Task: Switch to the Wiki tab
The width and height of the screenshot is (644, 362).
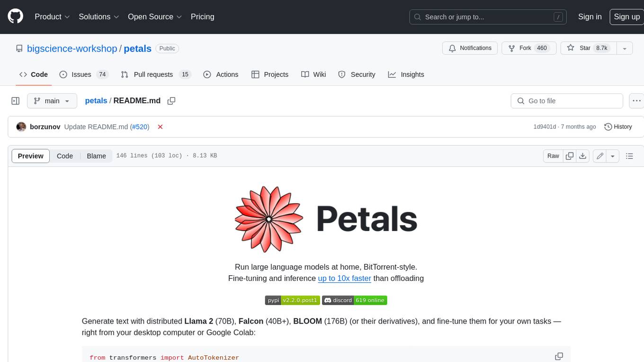Action: (x=313, y=74)
